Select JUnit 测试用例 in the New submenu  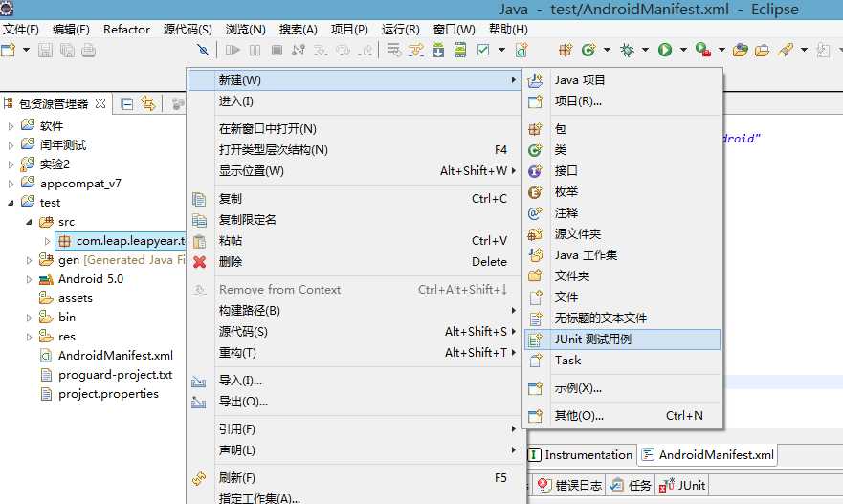point(622,340)
